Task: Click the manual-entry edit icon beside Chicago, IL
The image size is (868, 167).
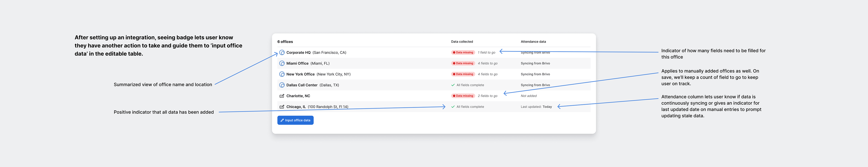Action: pos(282,107)
